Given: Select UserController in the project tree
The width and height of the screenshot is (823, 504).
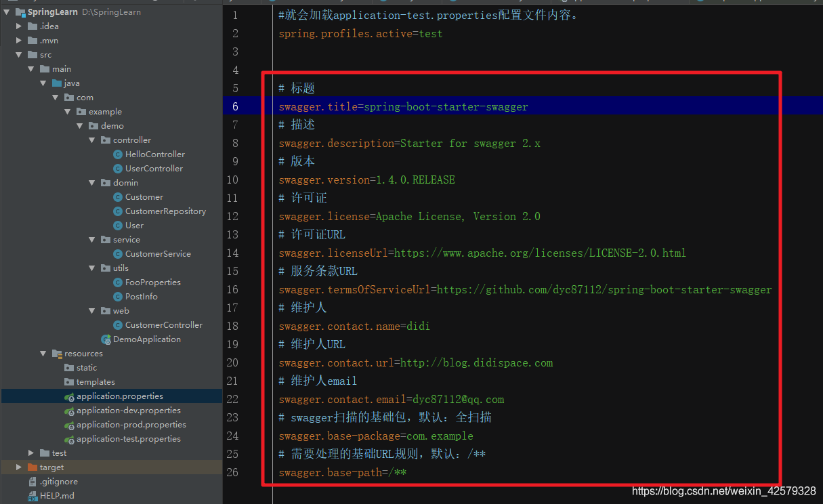Looking at the screenshot, I should tap(154, 169).
